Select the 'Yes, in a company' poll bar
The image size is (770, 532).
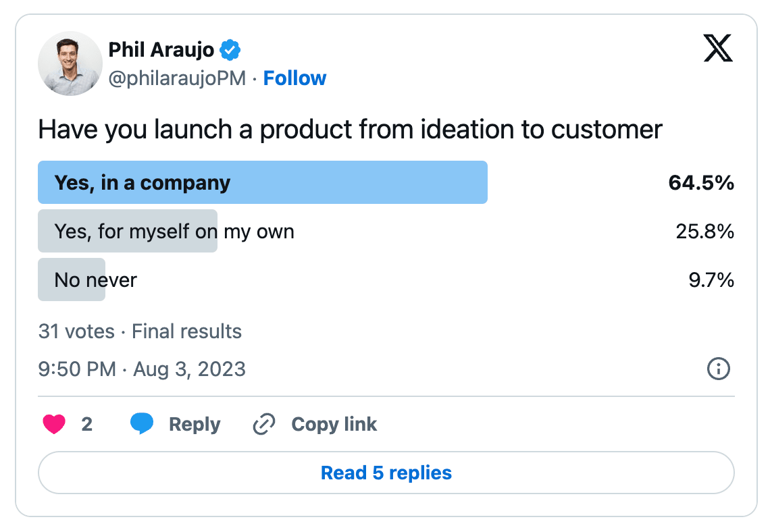pyautogui.click(x=263, y=182)
